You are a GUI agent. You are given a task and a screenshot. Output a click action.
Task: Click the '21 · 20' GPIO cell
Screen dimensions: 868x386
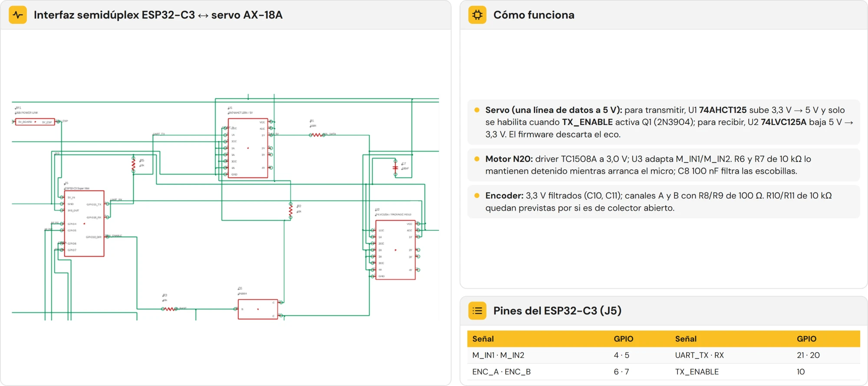[808, 355]
